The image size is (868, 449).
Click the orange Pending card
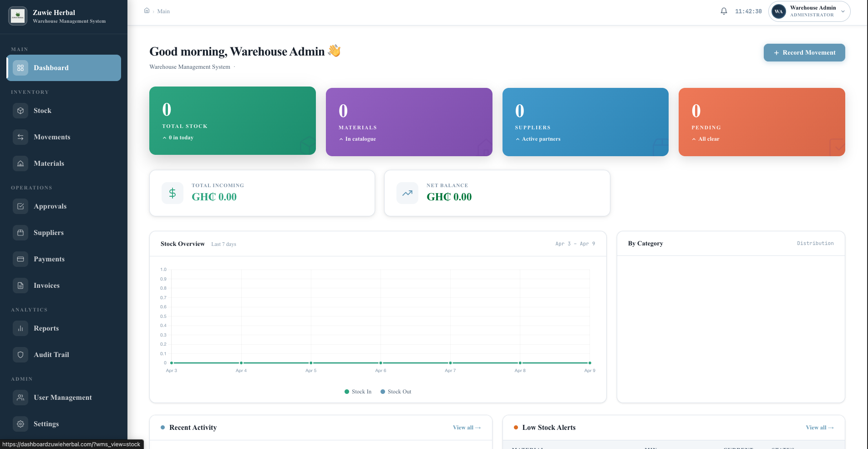(x=761, y=122)
